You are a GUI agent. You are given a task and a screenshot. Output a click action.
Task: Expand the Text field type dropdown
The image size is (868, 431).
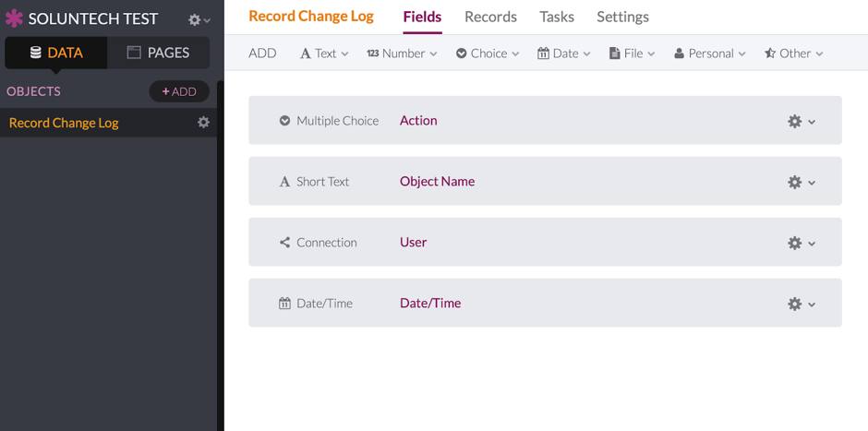pos(324,54)
